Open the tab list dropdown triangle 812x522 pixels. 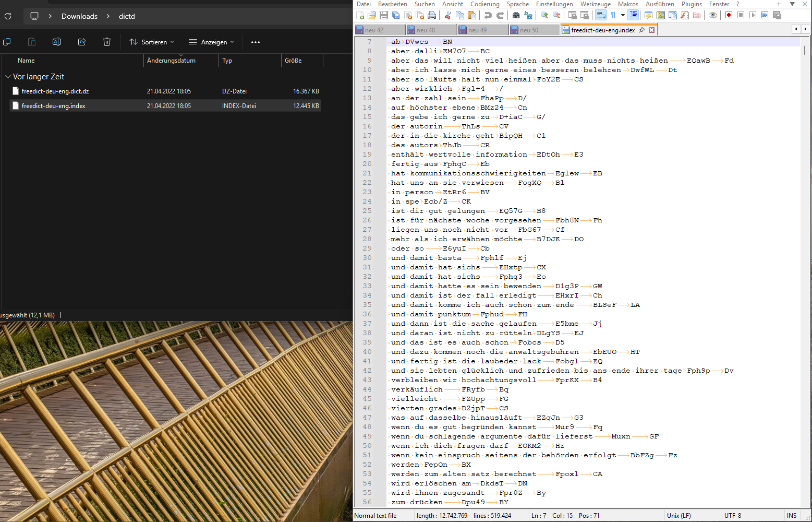click(792, 4)
